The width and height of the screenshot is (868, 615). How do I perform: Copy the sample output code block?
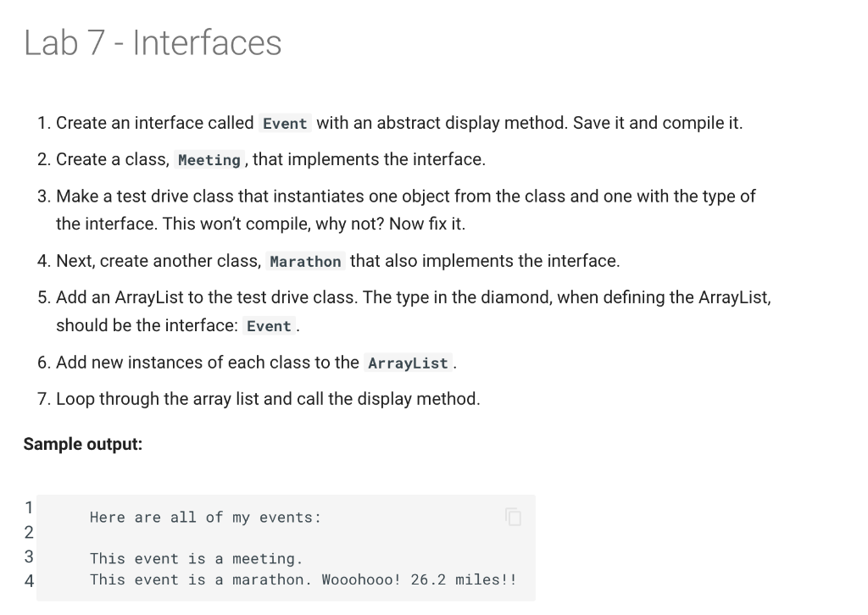tap(513, 517)
